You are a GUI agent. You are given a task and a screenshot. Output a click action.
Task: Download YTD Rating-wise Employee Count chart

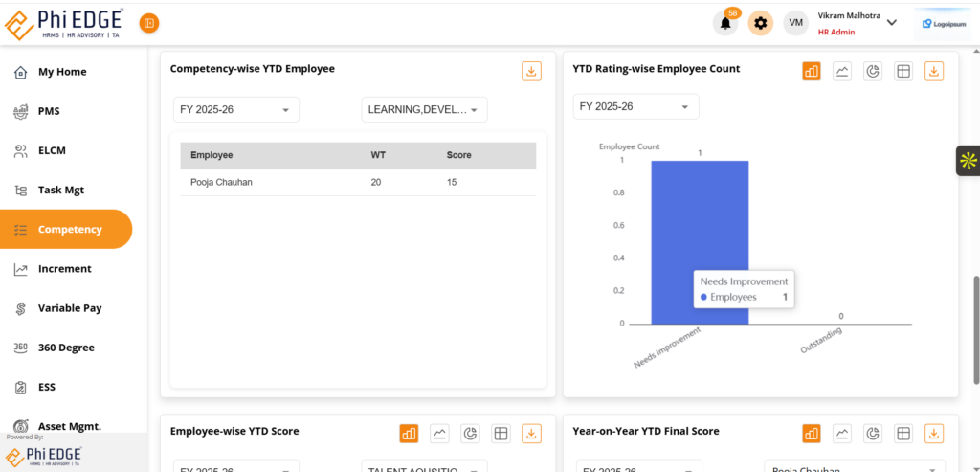click(x=934, y=71)
